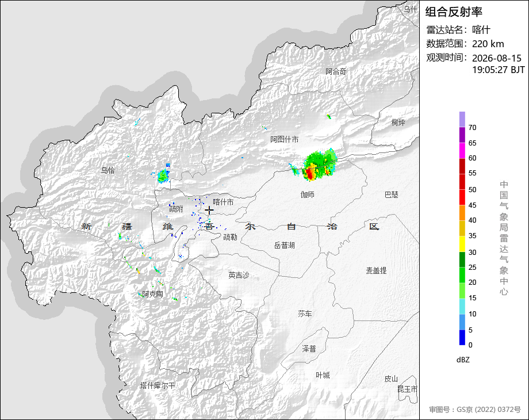
Task: Pick the cyan 10 dBZ legend color
Action: (462, 307)
